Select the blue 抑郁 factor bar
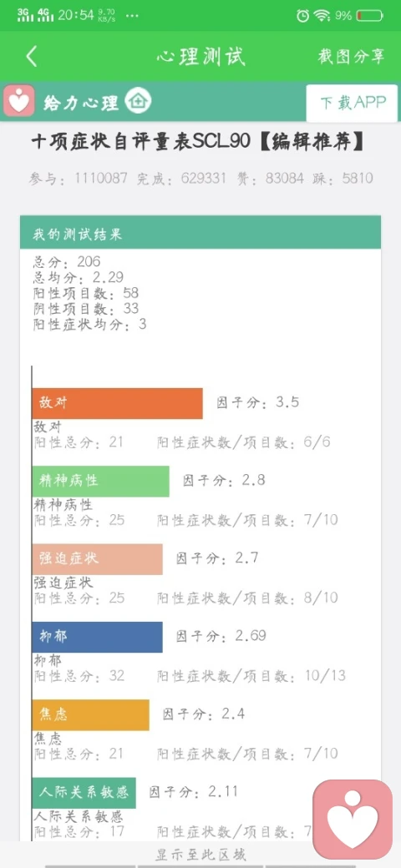The image size is (401, 868). point(98,637)
